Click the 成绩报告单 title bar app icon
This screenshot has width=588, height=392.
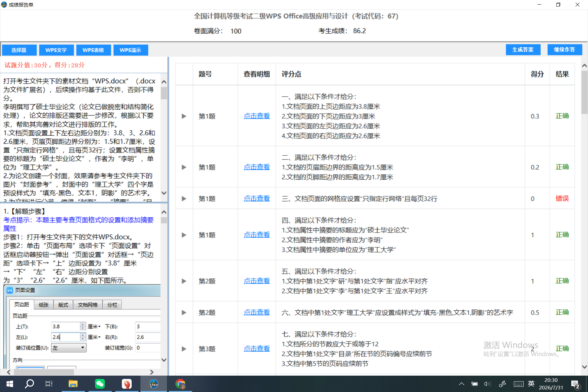[x=4, y=5]
